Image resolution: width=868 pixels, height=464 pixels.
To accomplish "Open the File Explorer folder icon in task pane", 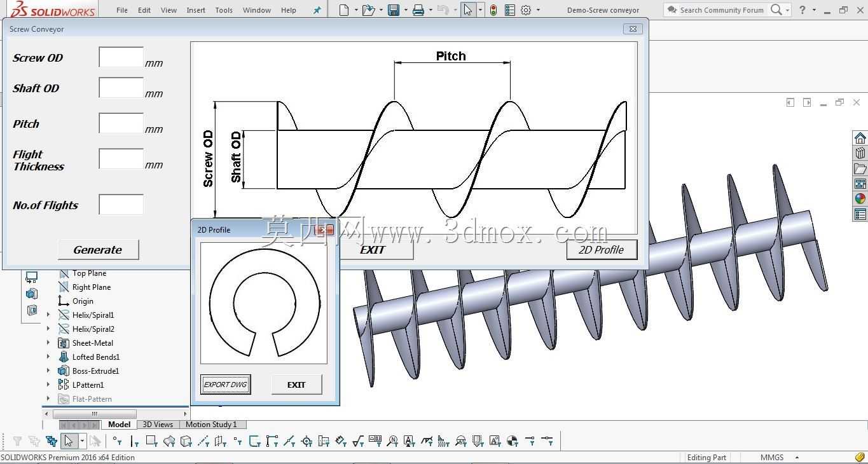I will 860,168.
